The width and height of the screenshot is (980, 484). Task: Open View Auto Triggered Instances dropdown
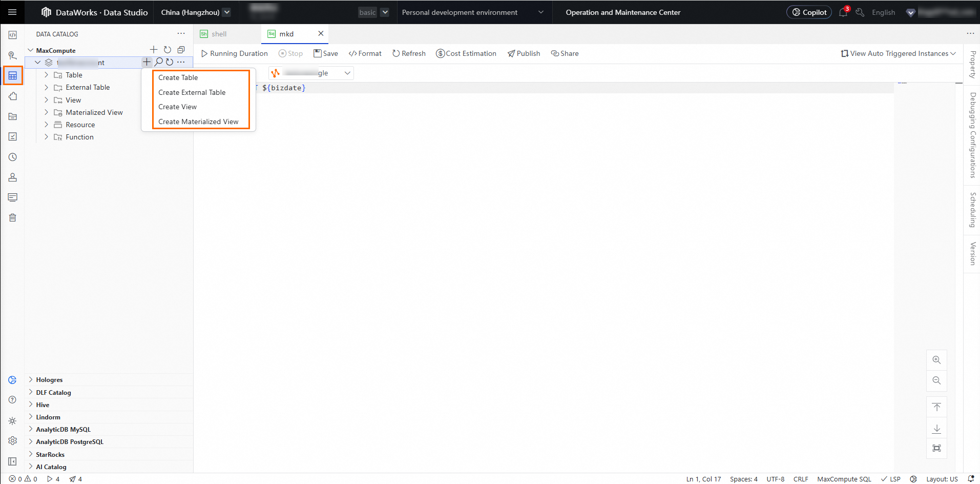(898, 53)
